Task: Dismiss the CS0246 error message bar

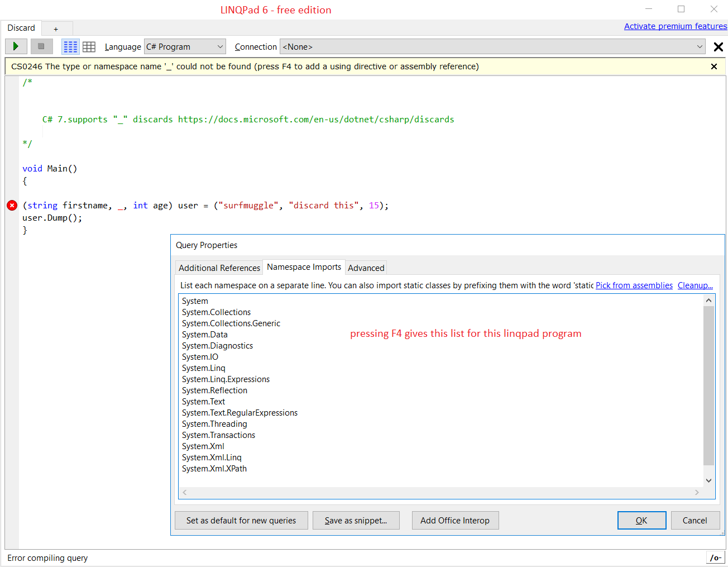Action: tap(714, 66)
